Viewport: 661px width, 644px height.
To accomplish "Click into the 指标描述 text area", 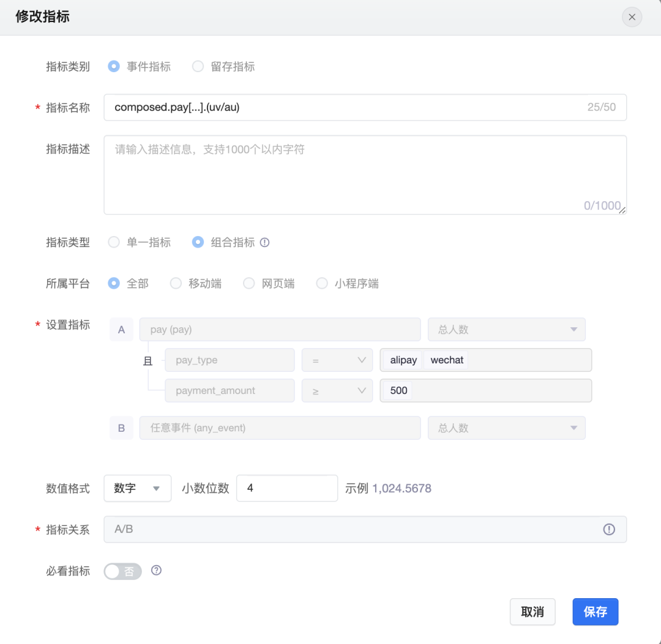I will click(x=365, y=175).
